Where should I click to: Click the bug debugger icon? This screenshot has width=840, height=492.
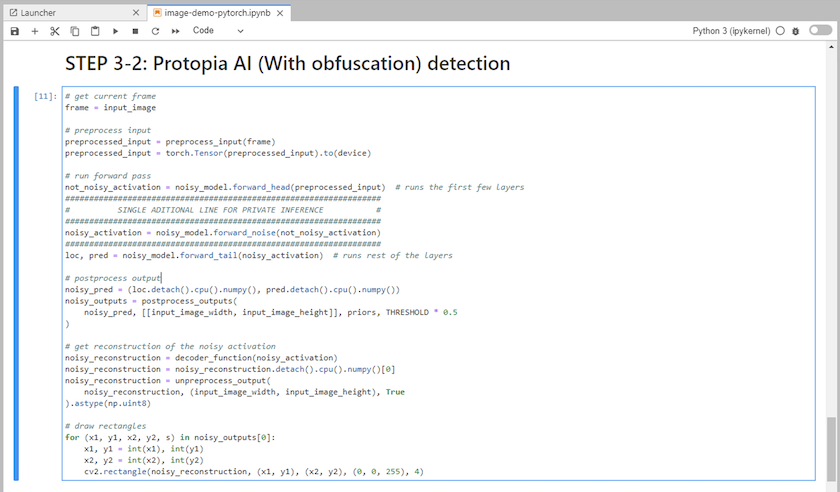[795, 31]
